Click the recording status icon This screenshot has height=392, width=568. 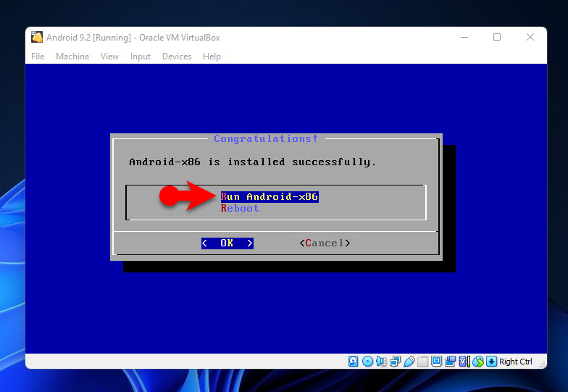coord(451,361)
